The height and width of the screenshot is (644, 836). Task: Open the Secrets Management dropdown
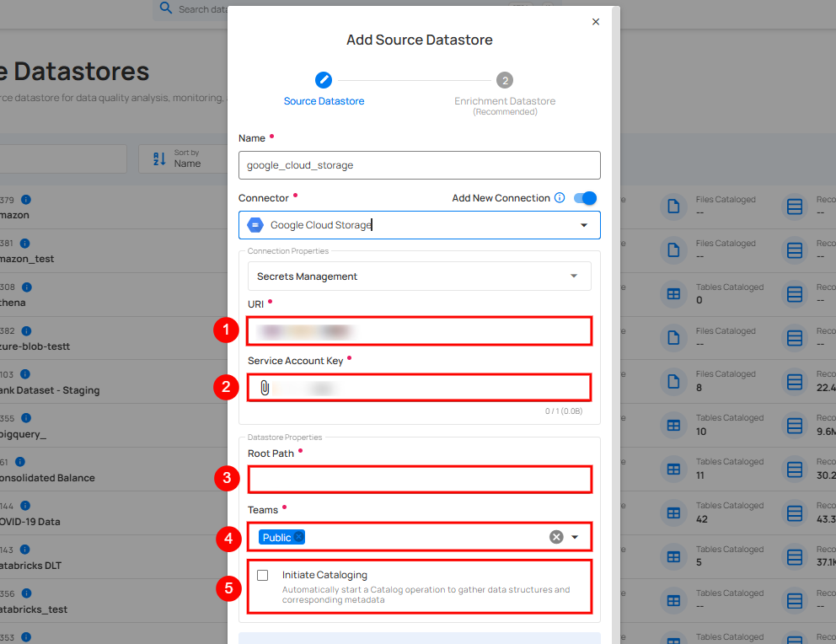[x=574, y=276]
